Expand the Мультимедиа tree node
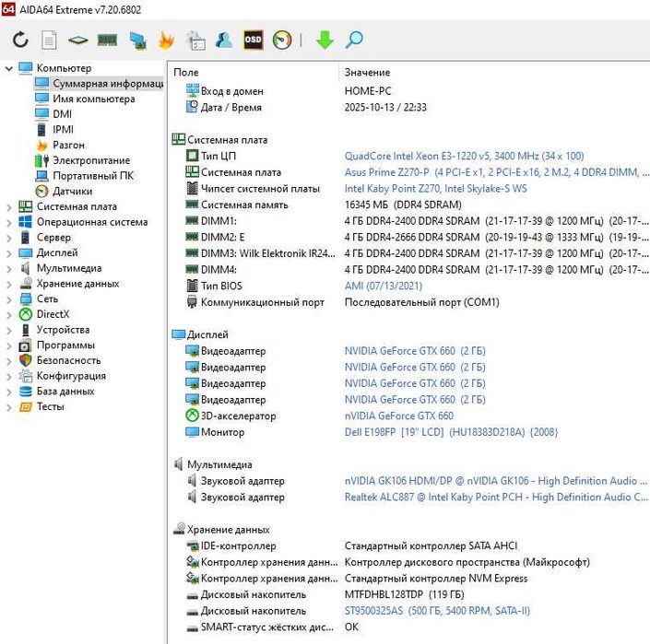650x644 pixels. pyautogui.click(x=8, y=268)
